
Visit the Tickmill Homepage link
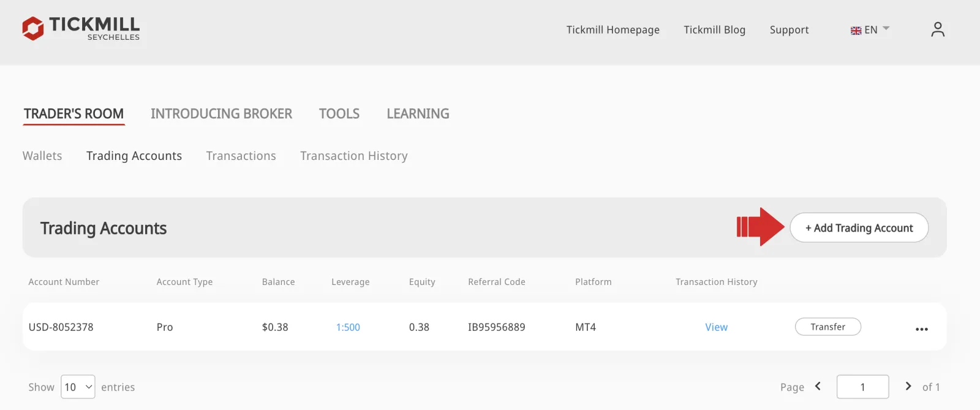(612, 30)
